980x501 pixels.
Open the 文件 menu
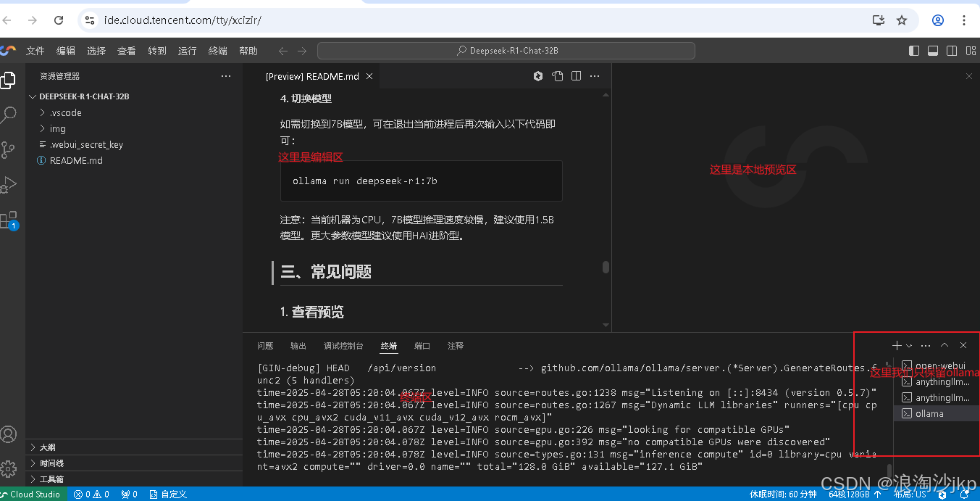click(x=35, y=51)
